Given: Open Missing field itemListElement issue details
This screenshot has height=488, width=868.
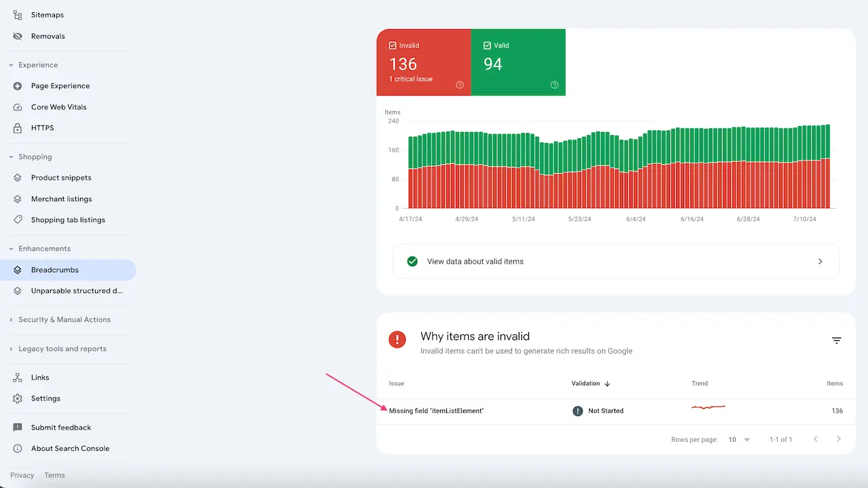Looking at the screenshot, I should tap(436, 411).
